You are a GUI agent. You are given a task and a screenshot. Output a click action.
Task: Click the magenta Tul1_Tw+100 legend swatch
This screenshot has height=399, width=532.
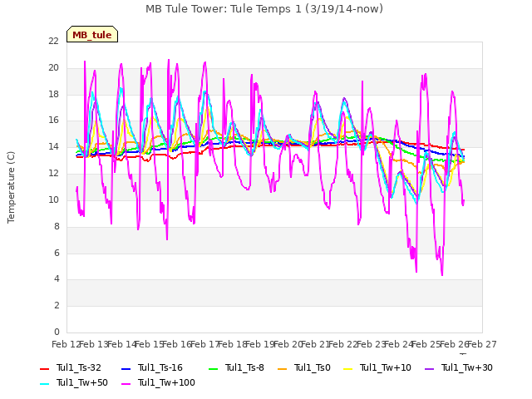coord(126,383)
